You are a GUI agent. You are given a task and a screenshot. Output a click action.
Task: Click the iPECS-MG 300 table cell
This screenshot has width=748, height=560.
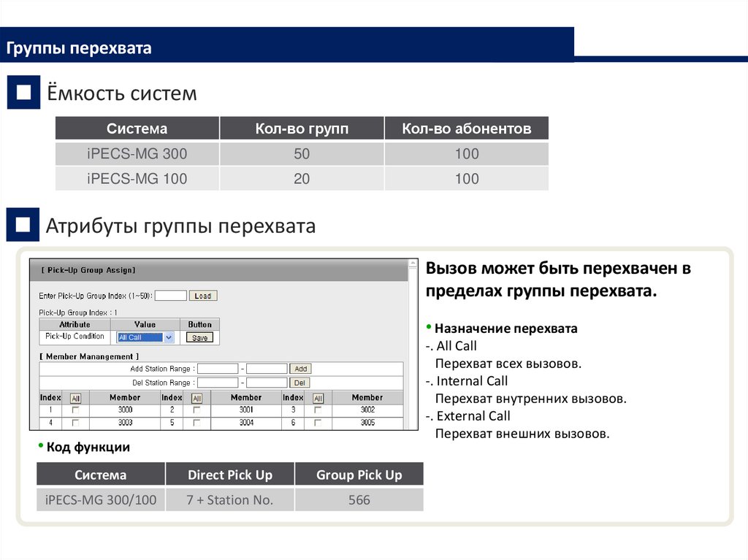click(x=137, y=153)
